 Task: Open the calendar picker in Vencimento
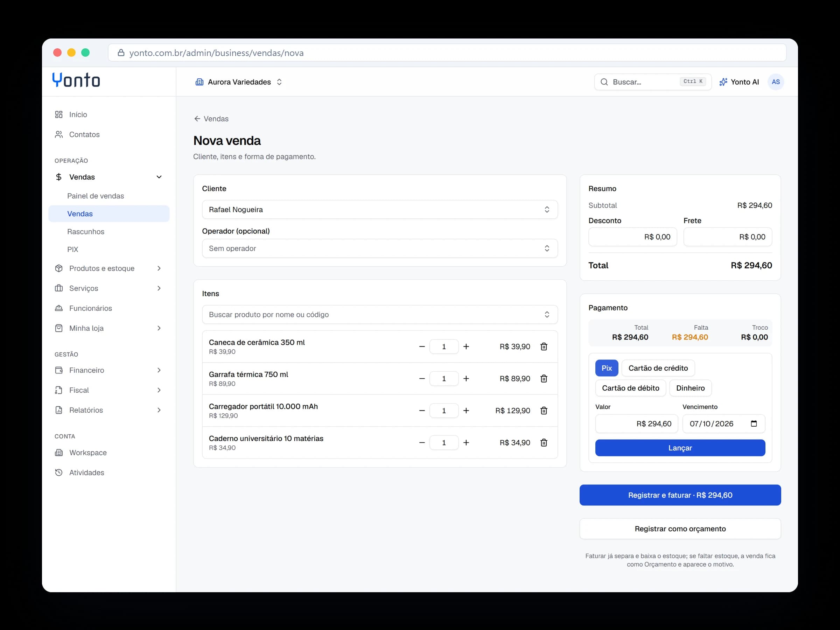click(x=754, y=423)
